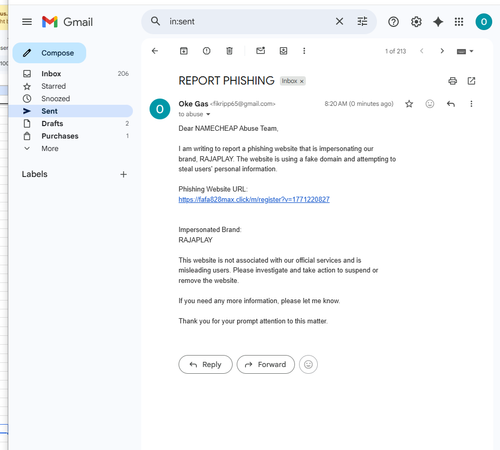500x450 pixels.
Task: Compose a new email
Action: pyautogui.click(x=49, y=53)
